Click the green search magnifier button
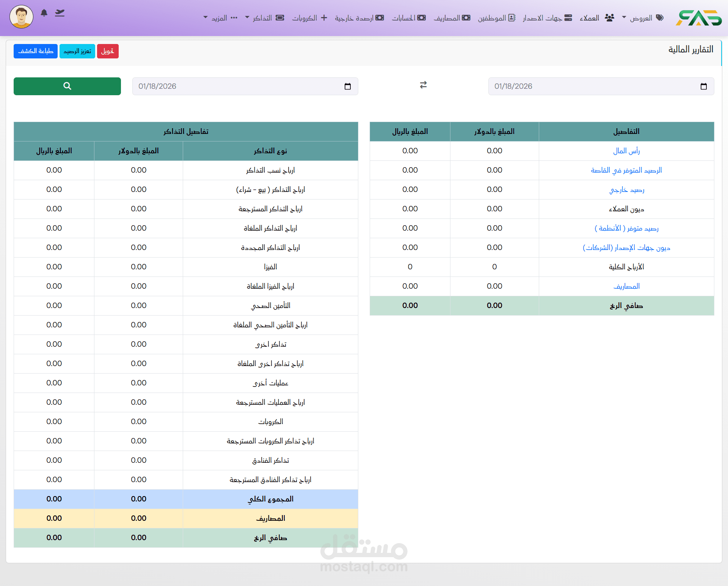 click(67, 86)
